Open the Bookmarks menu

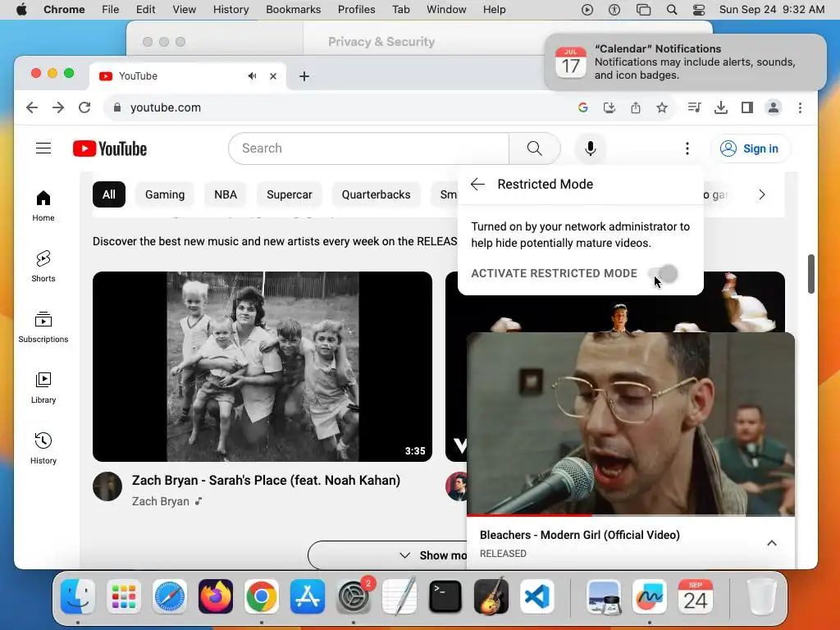(x=293, y=9)
